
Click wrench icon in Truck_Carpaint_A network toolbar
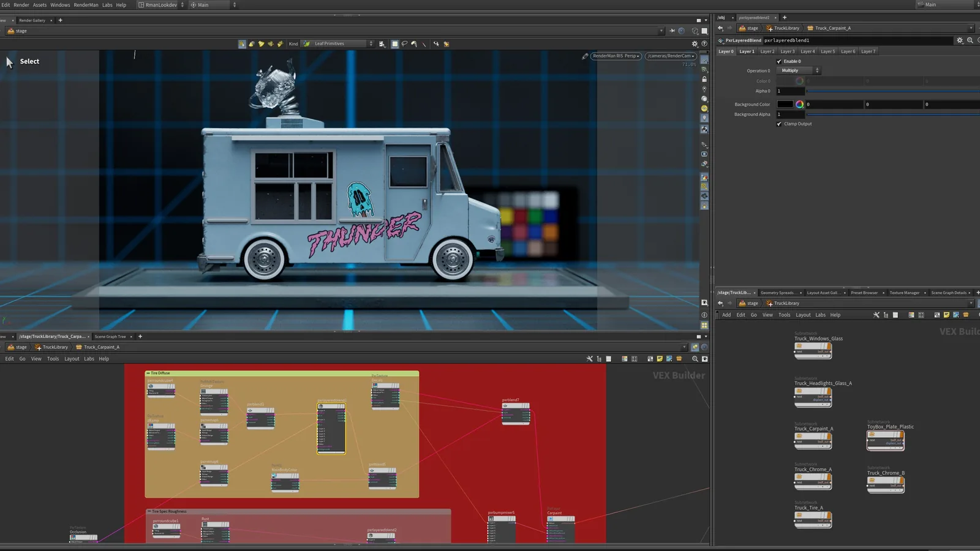(x=590, y=359)
